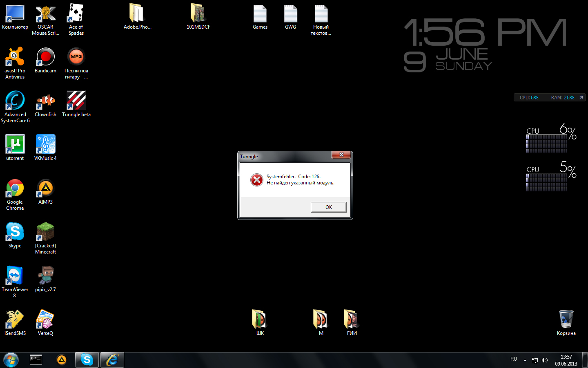Image resolution: width=588 pixels, height=368 pixels.
Task: Click the Не найден указанный модуль text
Action: [301, 183]
